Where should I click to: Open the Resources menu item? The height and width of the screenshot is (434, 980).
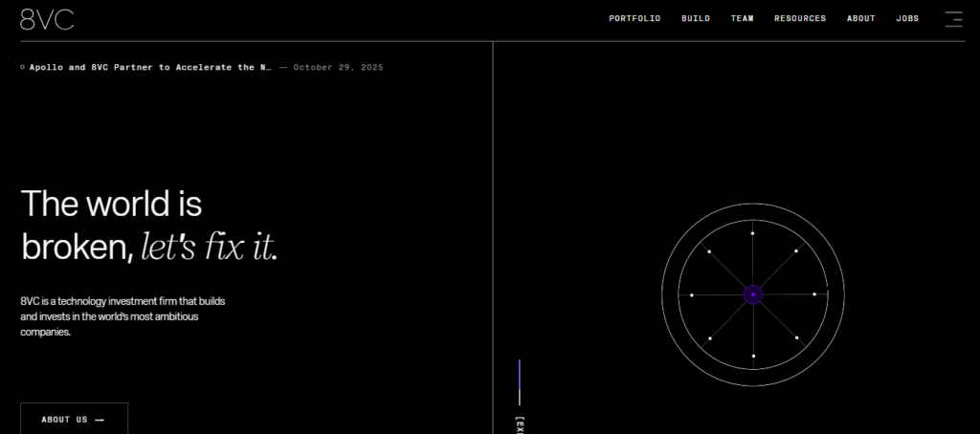800,18
